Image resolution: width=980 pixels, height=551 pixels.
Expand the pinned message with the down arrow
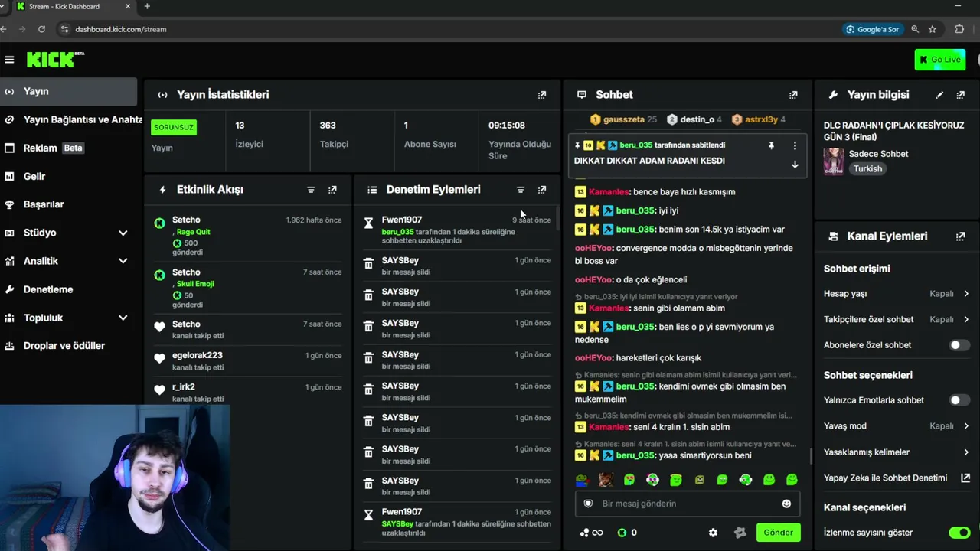coord(795,165)
